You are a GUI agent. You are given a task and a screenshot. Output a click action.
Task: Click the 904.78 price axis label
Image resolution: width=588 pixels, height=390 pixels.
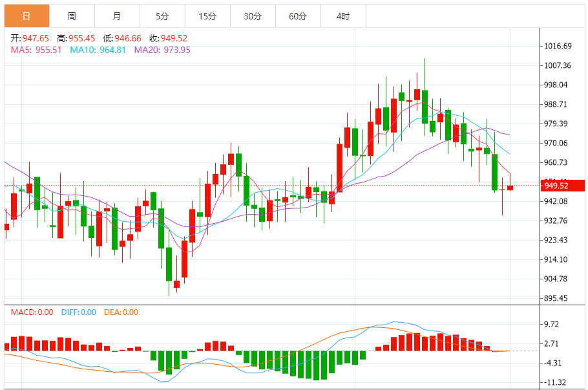[x=556, y=279]
